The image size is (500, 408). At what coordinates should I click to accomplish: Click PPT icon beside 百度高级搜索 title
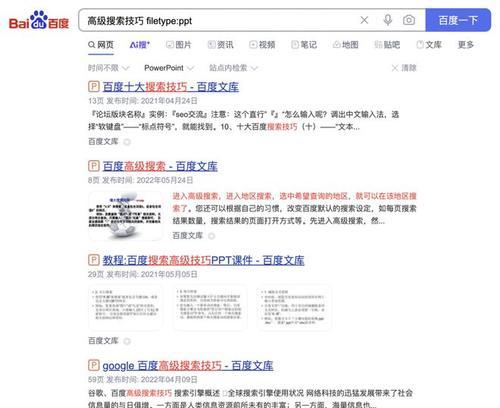coord(94,166)
